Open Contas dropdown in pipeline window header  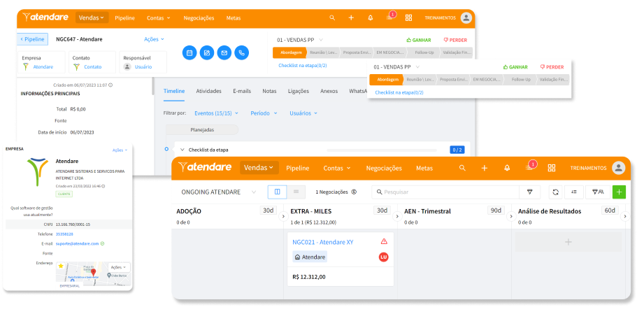337,168
